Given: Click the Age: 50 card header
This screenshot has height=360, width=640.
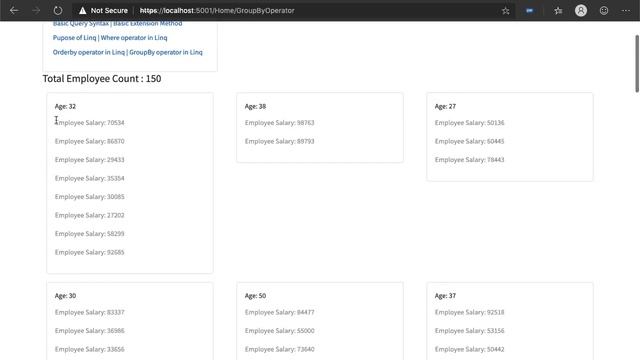Looking at the screenshot, I should tap(255, 296).
